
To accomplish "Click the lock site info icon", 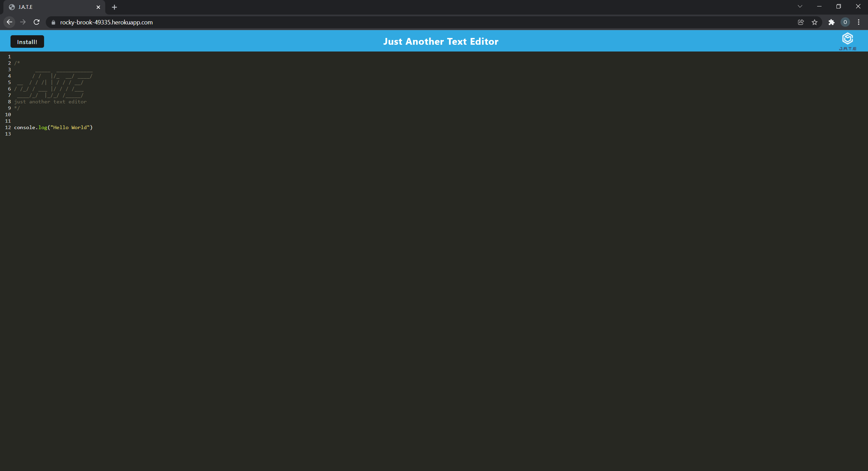I will pos(53,22).
